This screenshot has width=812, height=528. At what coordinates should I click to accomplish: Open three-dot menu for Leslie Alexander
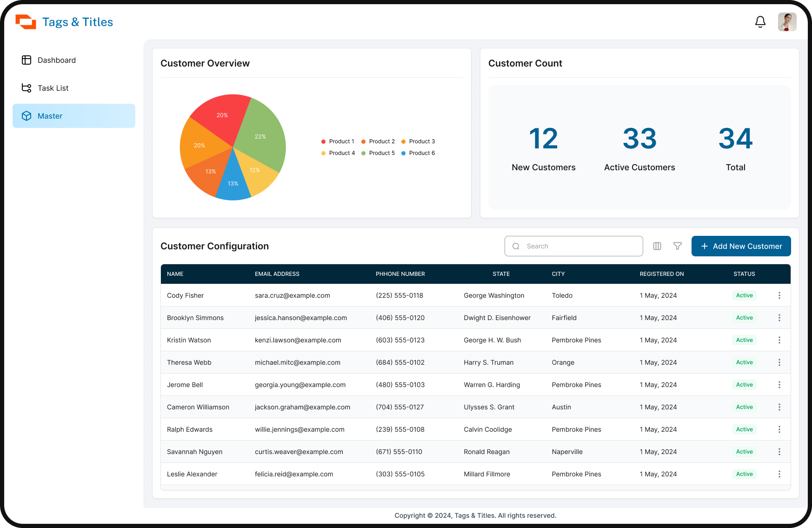[779, 474]
